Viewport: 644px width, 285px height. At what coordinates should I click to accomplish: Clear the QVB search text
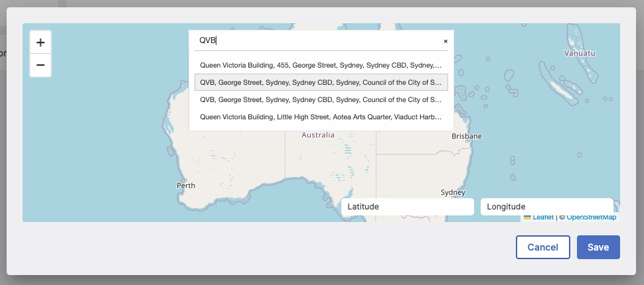[x=445, y=41]
